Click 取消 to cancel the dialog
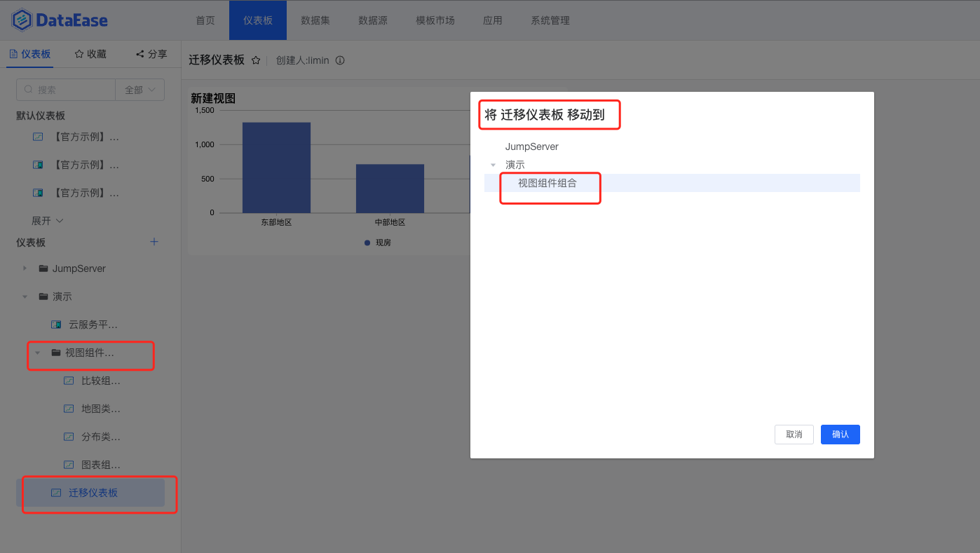This screenshot has width=980, height=553. tap(794, 435)
